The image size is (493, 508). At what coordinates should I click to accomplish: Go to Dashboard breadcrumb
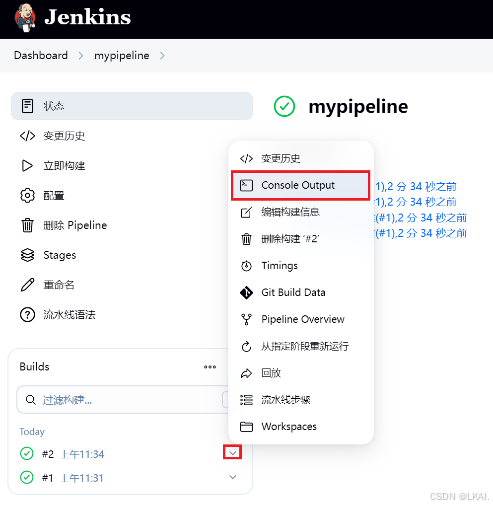[41, 55]
